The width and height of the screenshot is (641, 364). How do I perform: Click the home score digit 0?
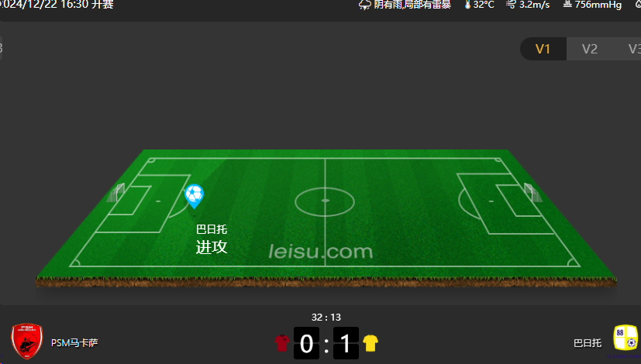(307, 343)
